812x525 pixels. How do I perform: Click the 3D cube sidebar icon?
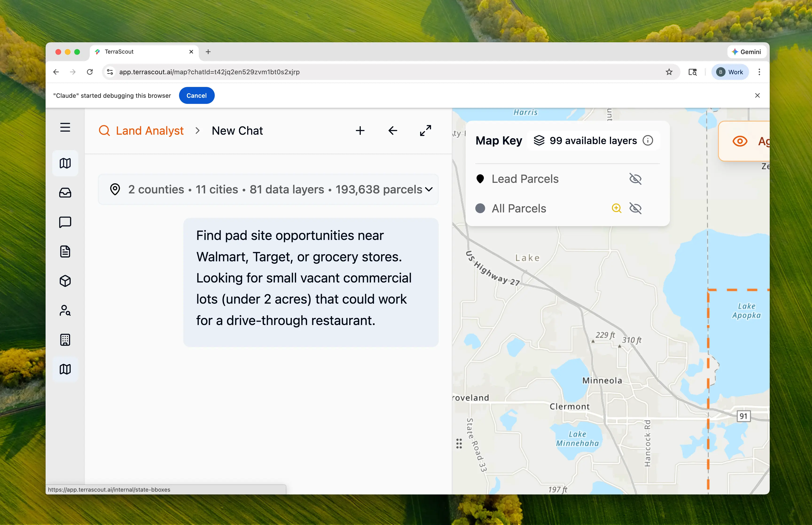click(65, 281)
